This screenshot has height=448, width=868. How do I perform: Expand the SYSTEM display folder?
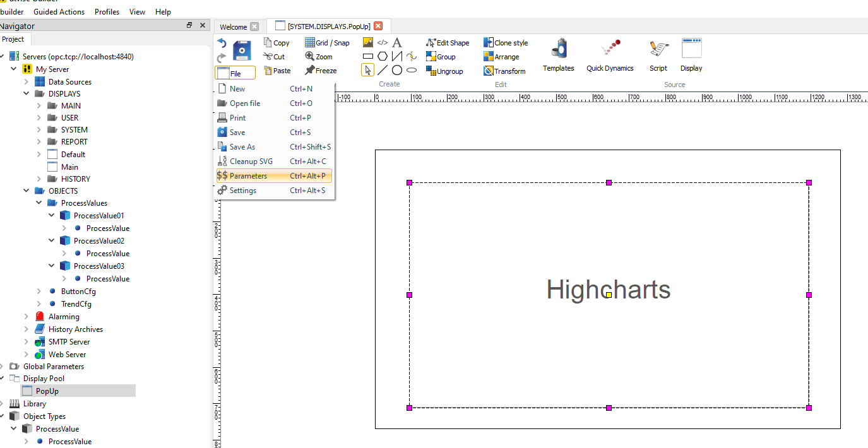(39, 130)
